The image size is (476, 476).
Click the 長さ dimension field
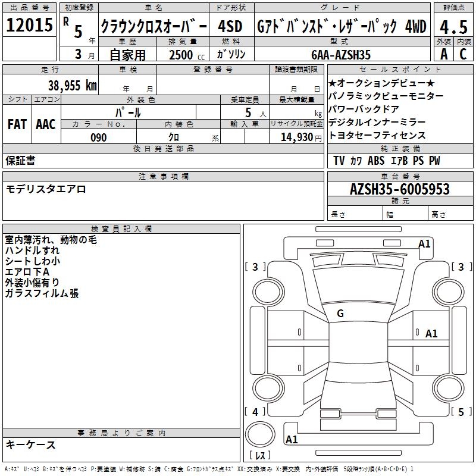point(355,214)
